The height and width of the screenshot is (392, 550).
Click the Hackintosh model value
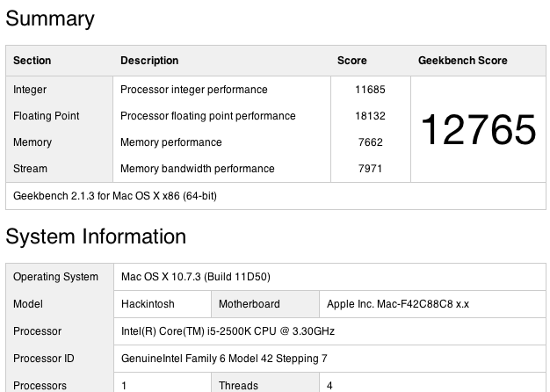tap(149, 304)
